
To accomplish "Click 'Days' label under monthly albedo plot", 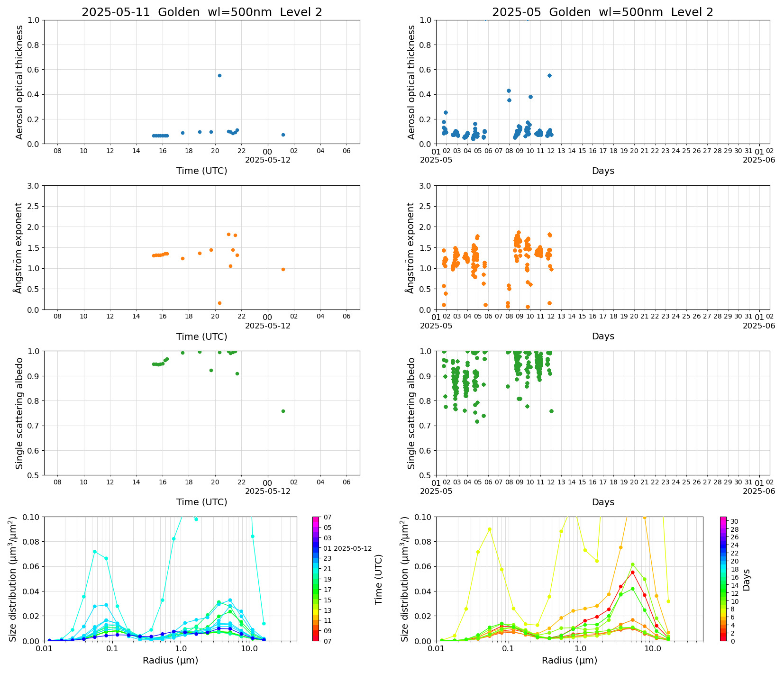I will 603,502.
